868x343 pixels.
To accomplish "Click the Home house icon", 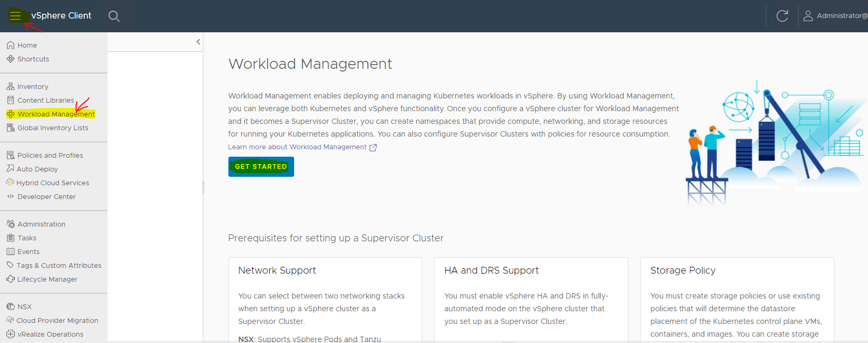I will click(x=11, y=45).
